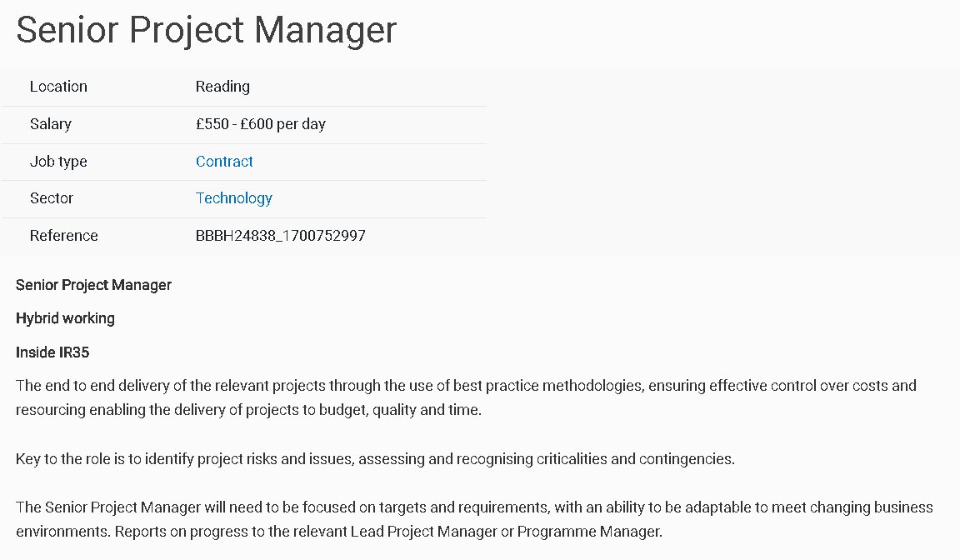The image size is (960, 560).
Task: Open the Contract job type link
Action: tap(224, 162)
